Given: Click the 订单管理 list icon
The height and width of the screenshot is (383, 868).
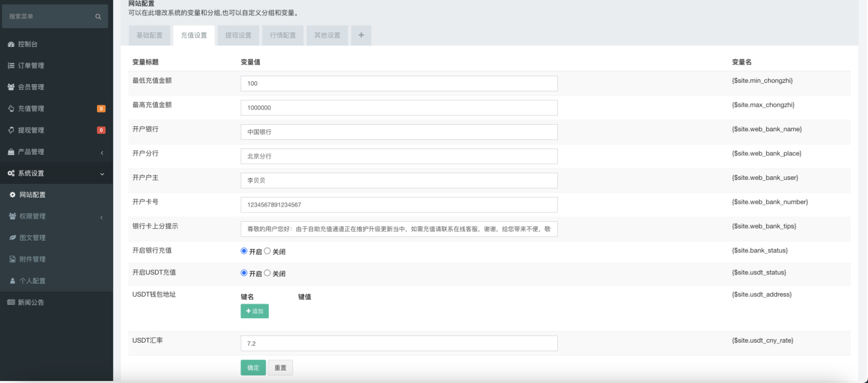Looking at the screenshot, I should tap(11, 66).
